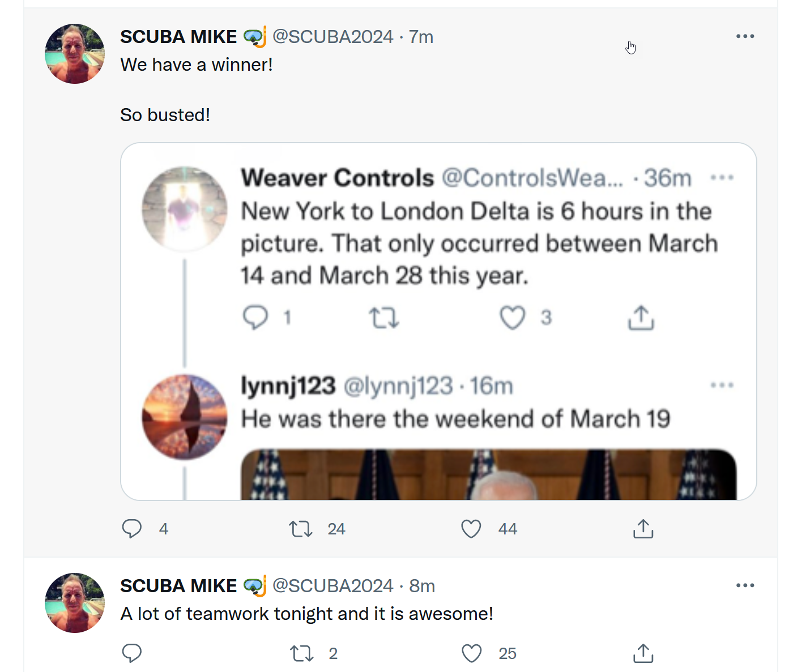Retweet the 'A lot of teamwork' tweet
The image size is (793, 672).
301,653
